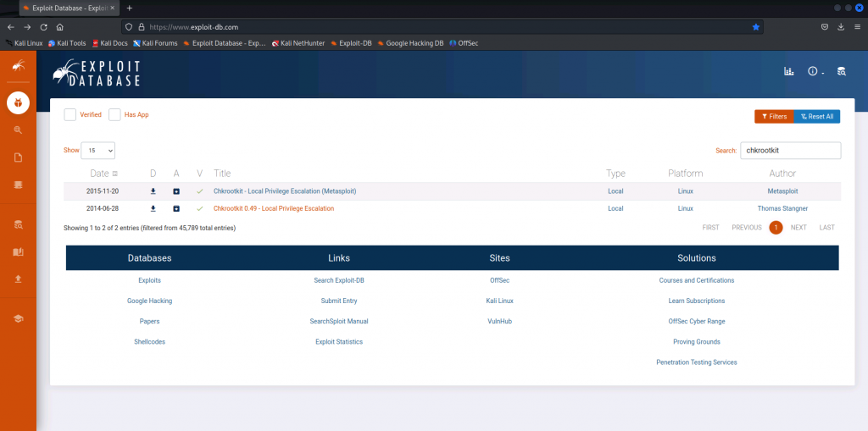Open the Shellcodes icon in sidebar

(19, 185)
